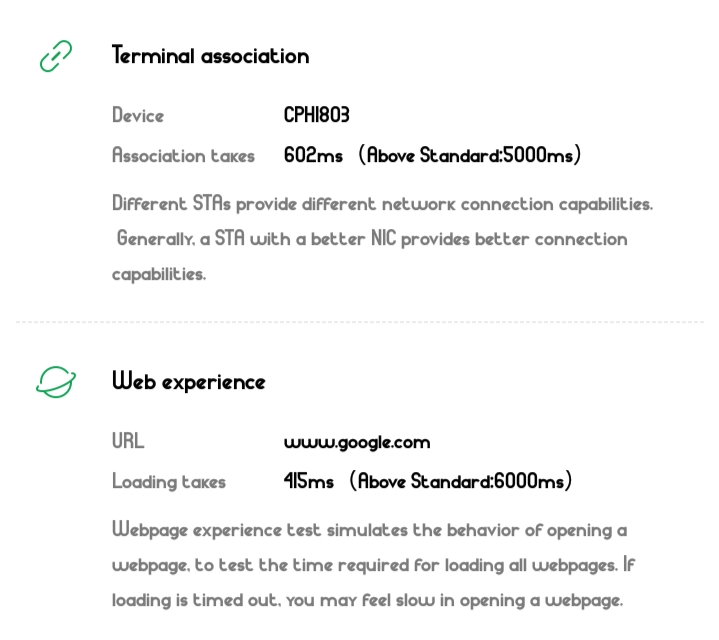Open the www.google.com link
Image resolution: width=719 pixels, height=640 pixels.
click(356, 442)
